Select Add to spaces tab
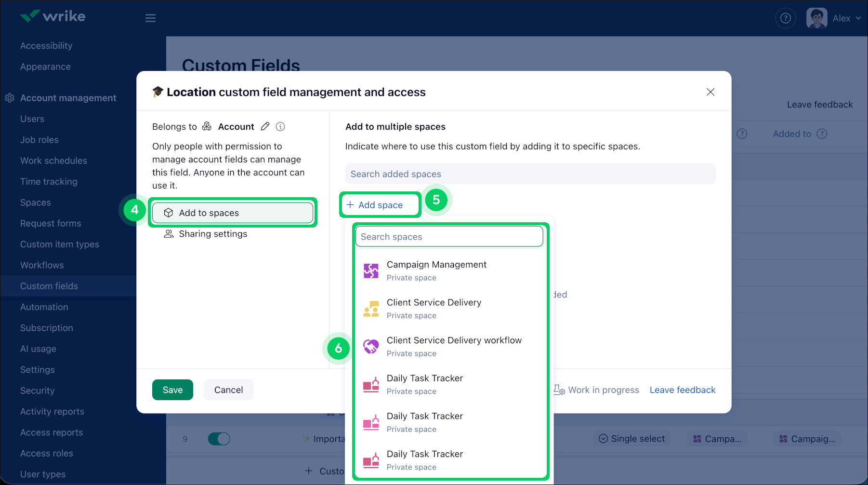The height and width of the screenshot is (485, 868). click(233, 213)
